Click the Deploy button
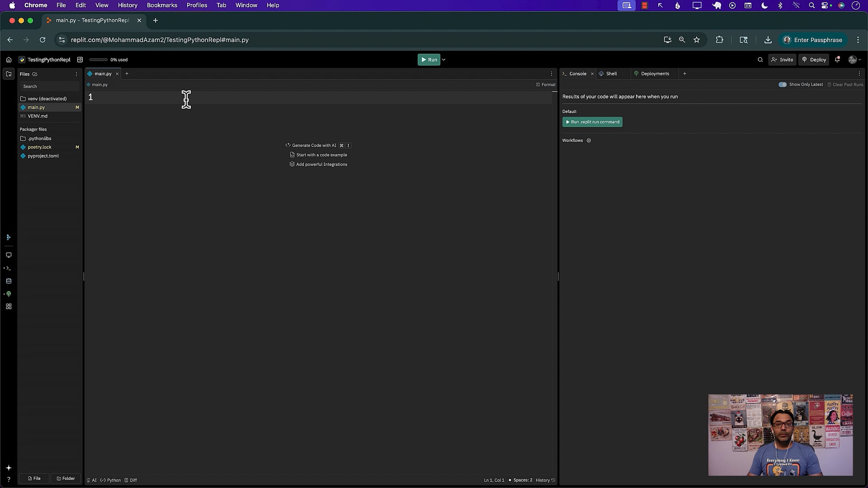868x488 pixels. (x=814, y=60)
